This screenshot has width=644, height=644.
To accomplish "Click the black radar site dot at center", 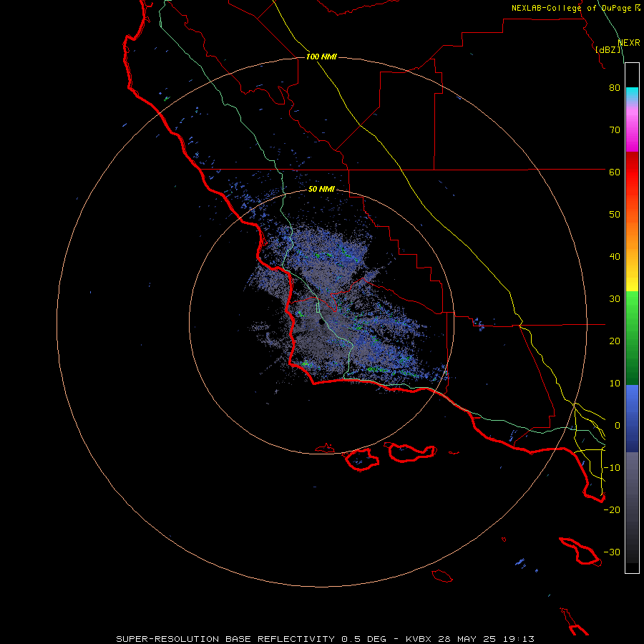I will (321, 323).
